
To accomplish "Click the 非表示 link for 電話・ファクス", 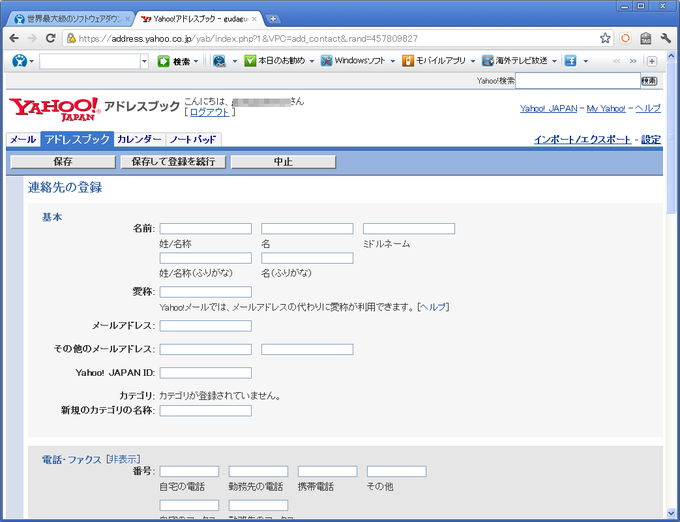I will tap(124, 459).
